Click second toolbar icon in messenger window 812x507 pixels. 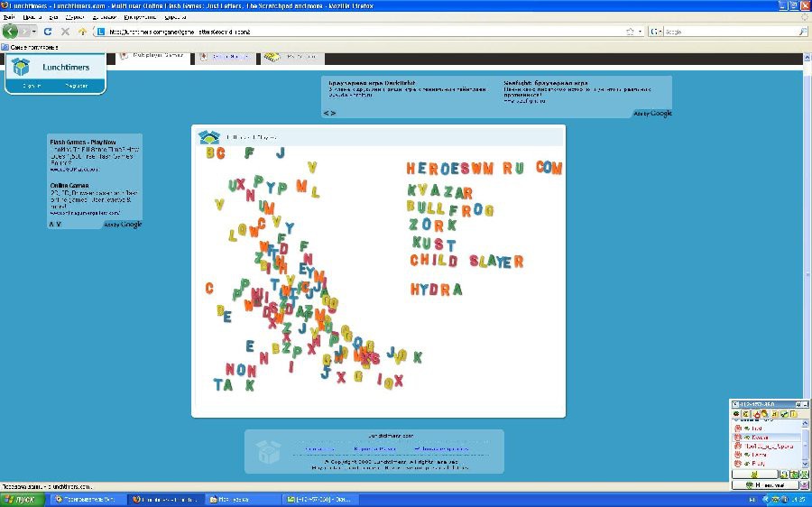746,414
